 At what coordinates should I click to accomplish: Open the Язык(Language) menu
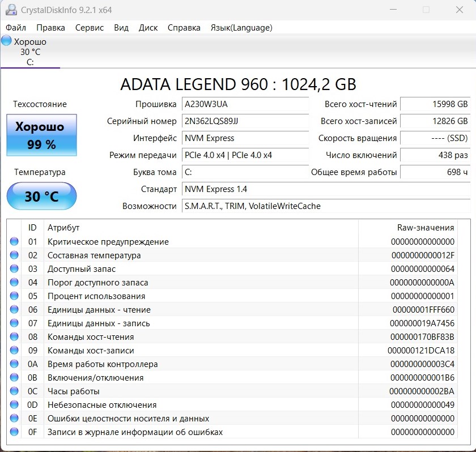tap(241, 28)
